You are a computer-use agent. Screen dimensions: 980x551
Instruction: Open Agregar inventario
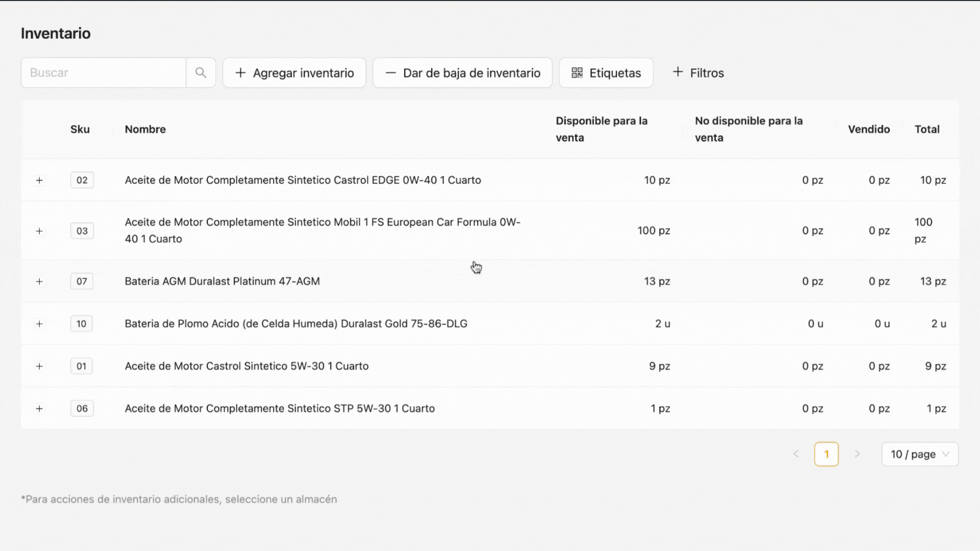[x=294, y=72]
